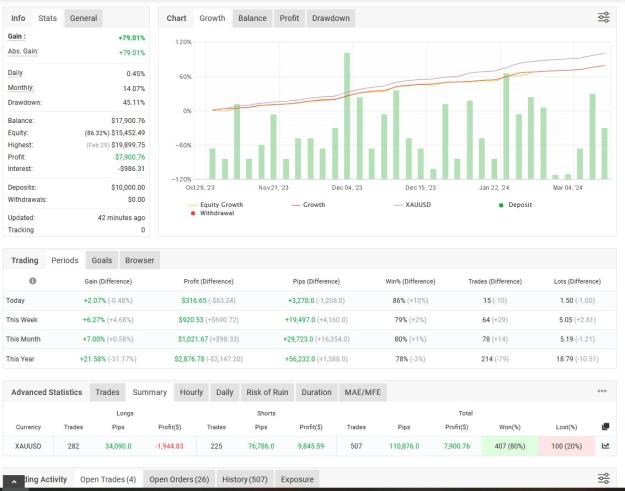
Task: Switch to the Stats tab
Action: [47, 18]
